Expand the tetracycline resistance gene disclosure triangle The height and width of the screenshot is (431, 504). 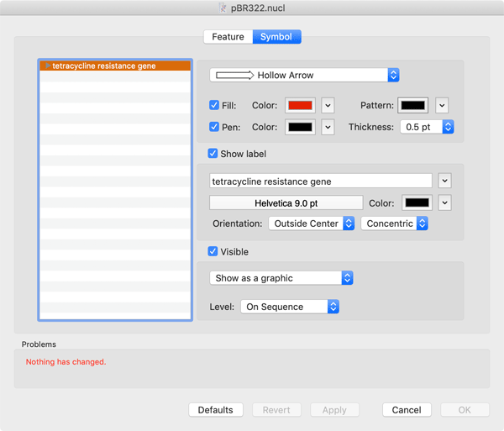pos(48,66)
